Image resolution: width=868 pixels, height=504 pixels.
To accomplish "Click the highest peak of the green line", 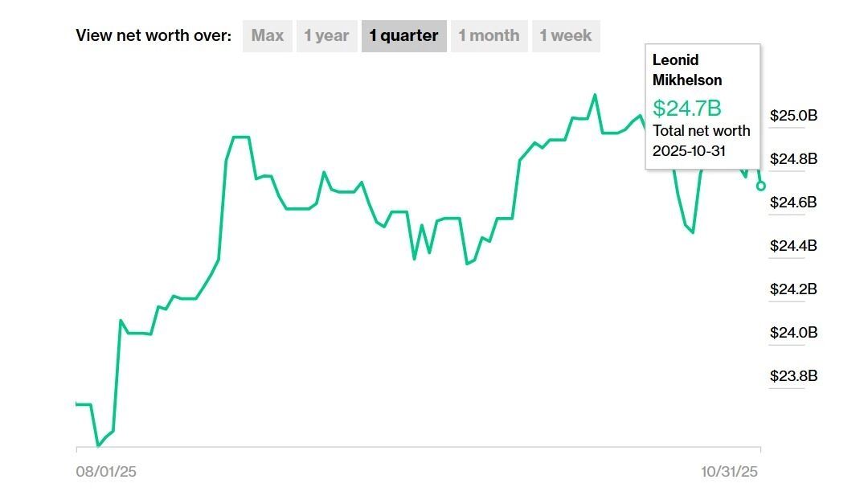I will (595, 95).
